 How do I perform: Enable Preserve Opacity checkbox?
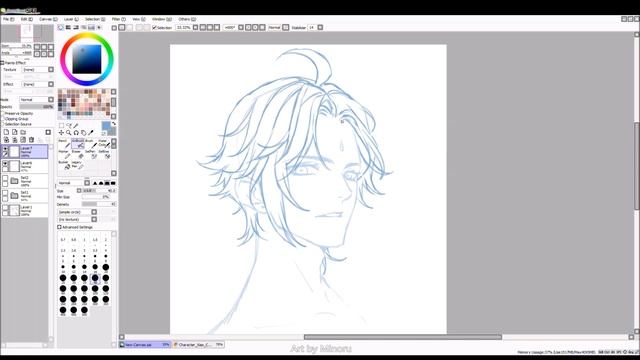point(2,113)
